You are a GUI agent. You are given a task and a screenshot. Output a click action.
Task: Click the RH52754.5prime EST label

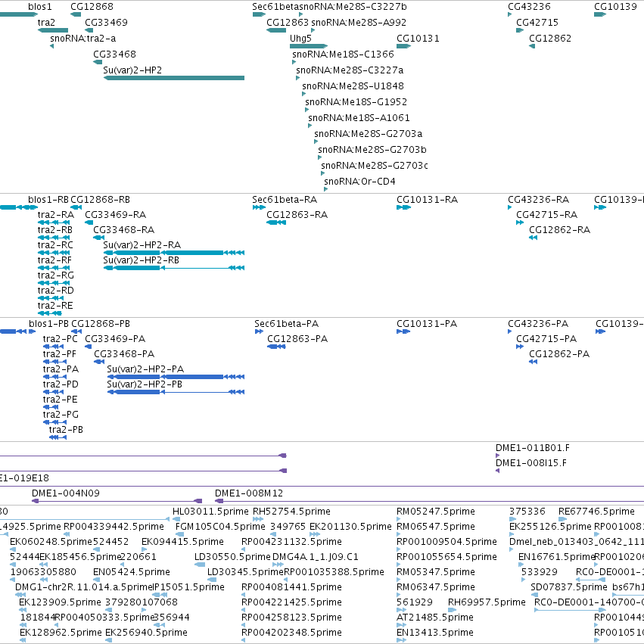[291, 512]
